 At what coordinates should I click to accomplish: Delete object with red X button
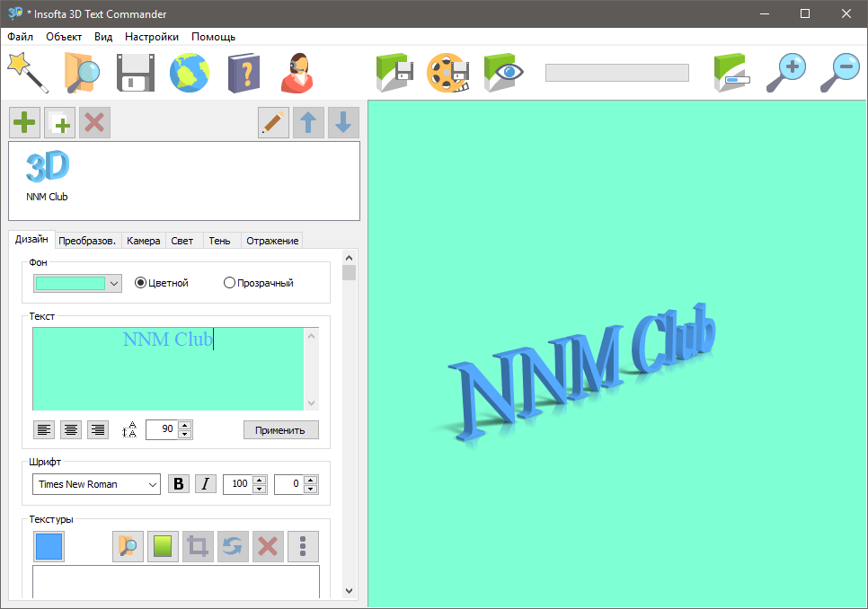coord(94,122)
